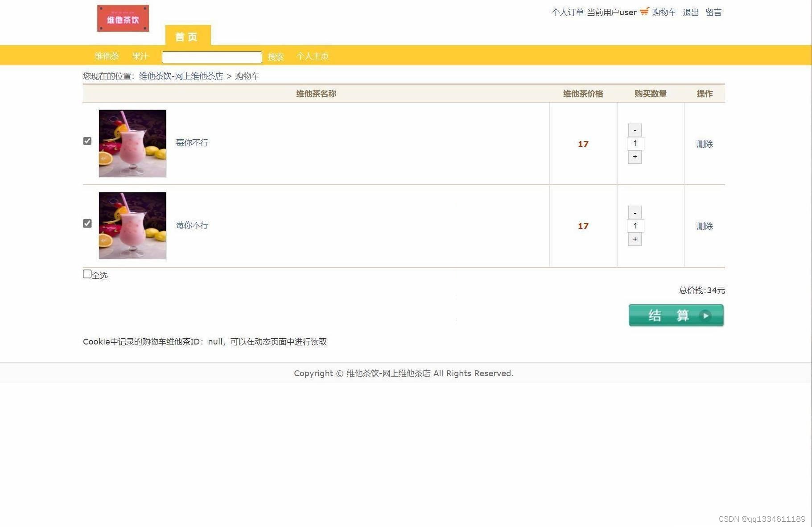
Task: Increase quantity of the second item with +
Action: click(635, 239)
